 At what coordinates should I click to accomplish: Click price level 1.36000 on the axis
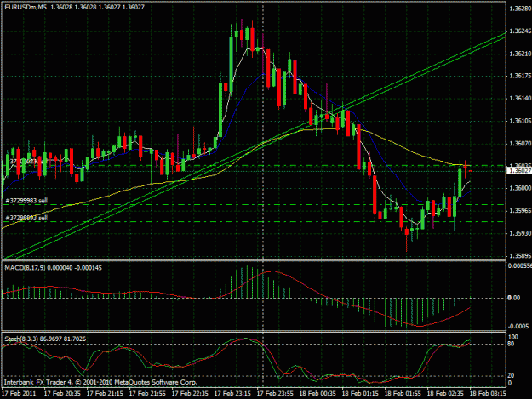tap(520, 188)
